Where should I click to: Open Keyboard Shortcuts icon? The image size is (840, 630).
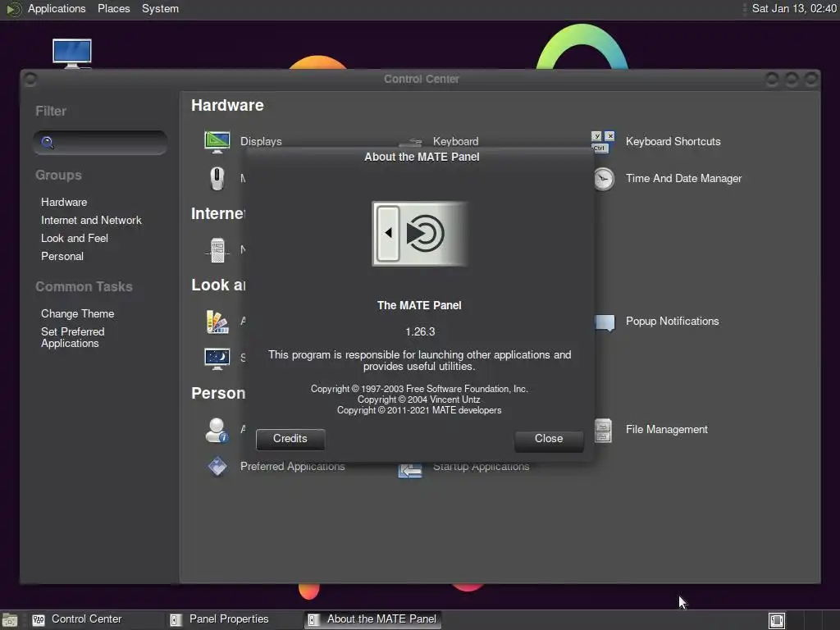[603, 142]
